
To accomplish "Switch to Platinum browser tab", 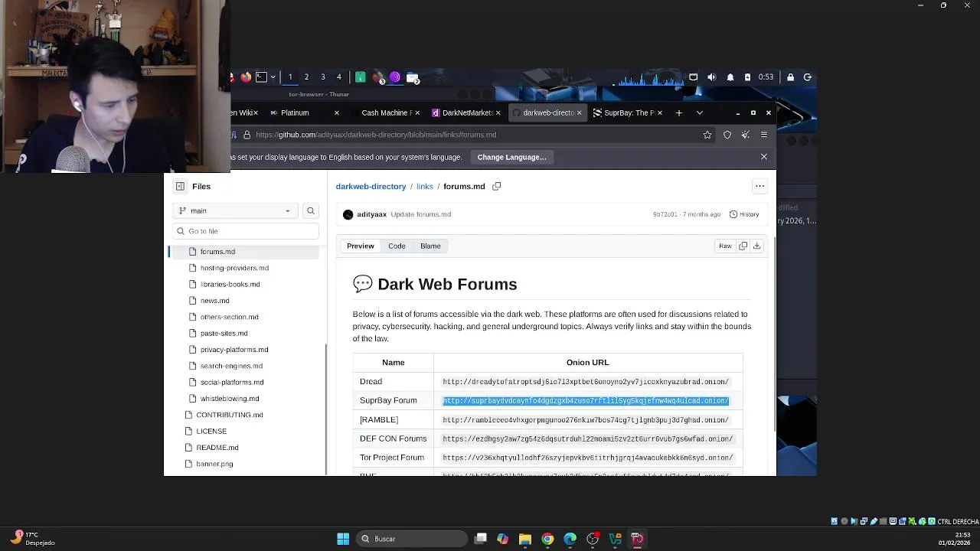I will [x=304, y=112].
